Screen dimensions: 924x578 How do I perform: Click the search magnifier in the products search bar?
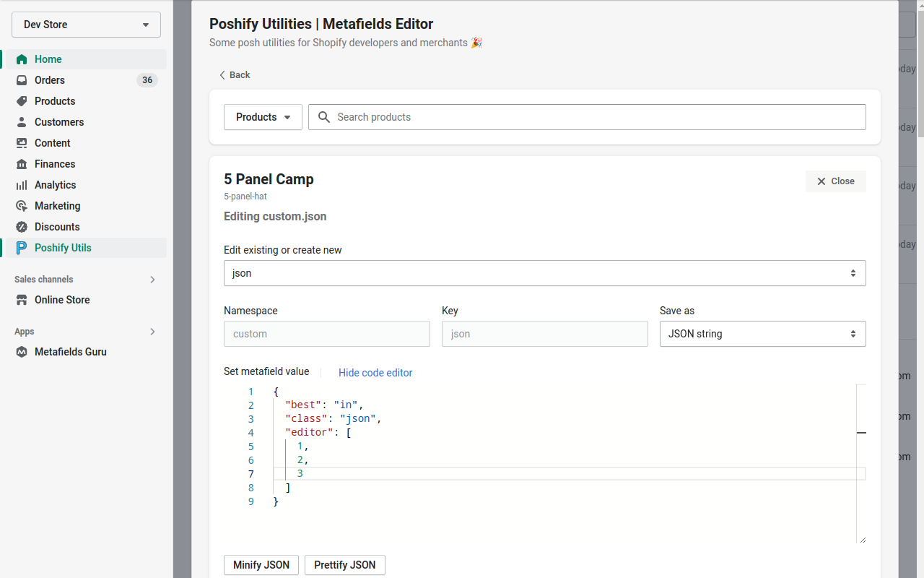[323, 116]
